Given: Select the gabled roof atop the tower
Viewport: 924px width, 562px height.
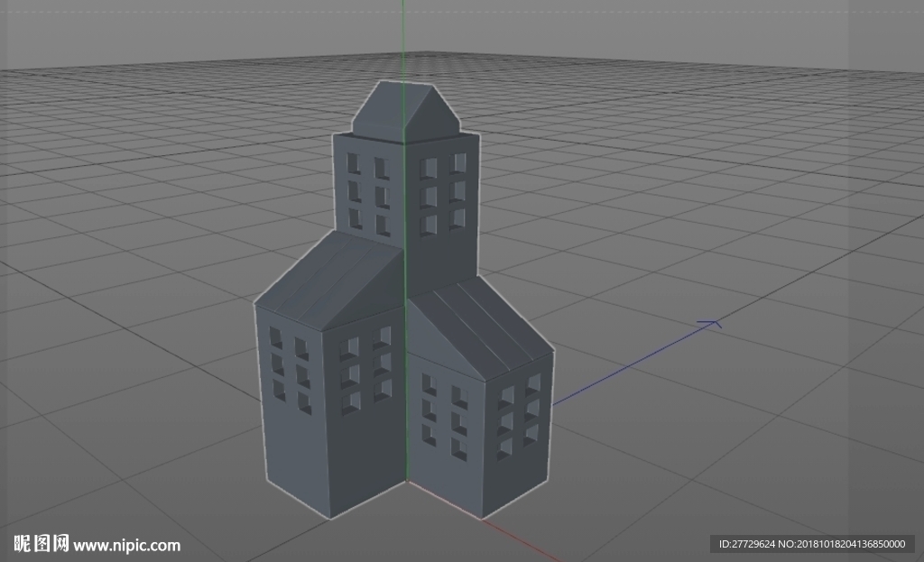Looking at the screenshot, I should pos(407,113).
